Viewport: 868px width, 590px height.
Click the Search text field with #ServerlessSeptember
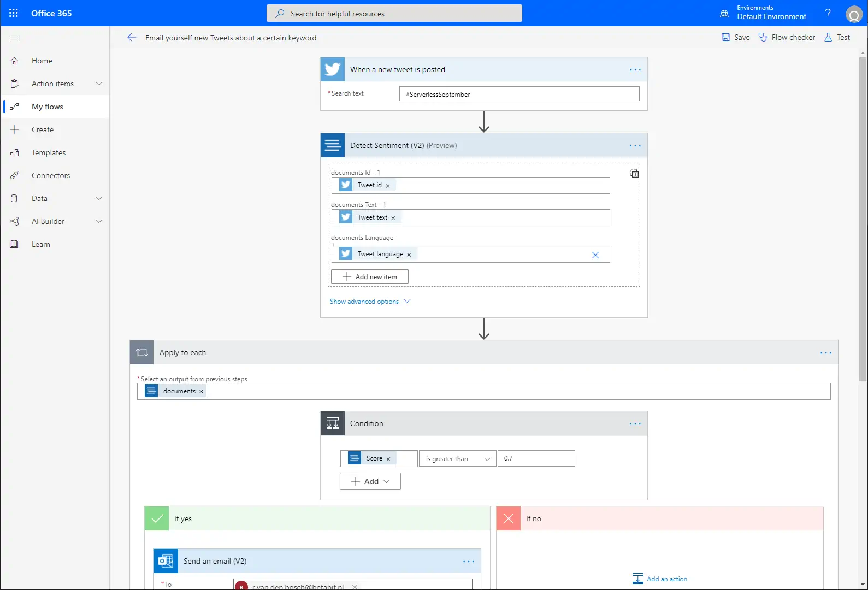(519, 94)
